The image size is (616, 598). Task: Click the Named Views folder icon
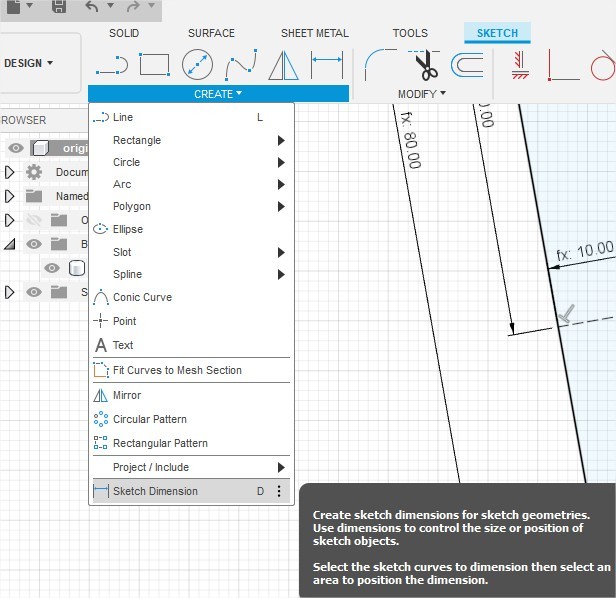(34, 196)
